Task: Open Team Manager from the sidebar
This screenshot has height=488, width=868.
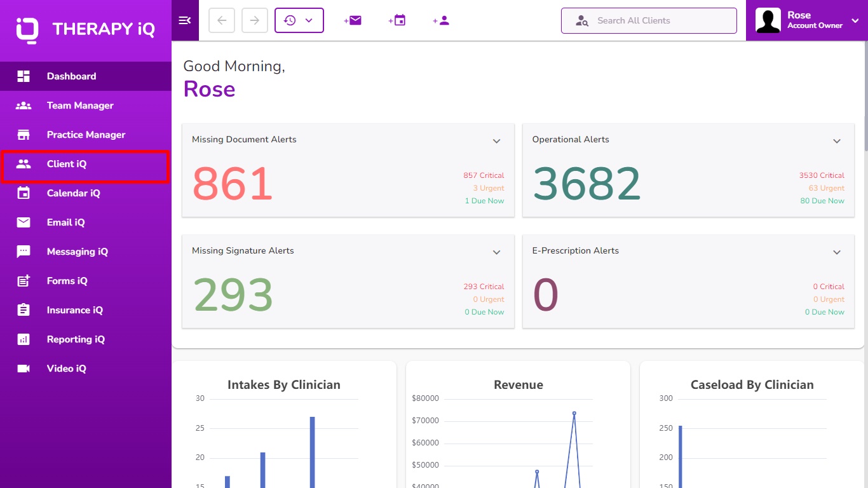Action: (x=80, y=105)
